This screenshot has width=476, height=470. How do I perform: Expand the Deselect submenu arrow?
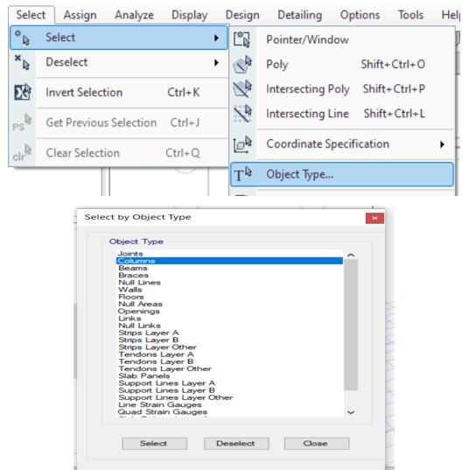[x=216, y=62]
